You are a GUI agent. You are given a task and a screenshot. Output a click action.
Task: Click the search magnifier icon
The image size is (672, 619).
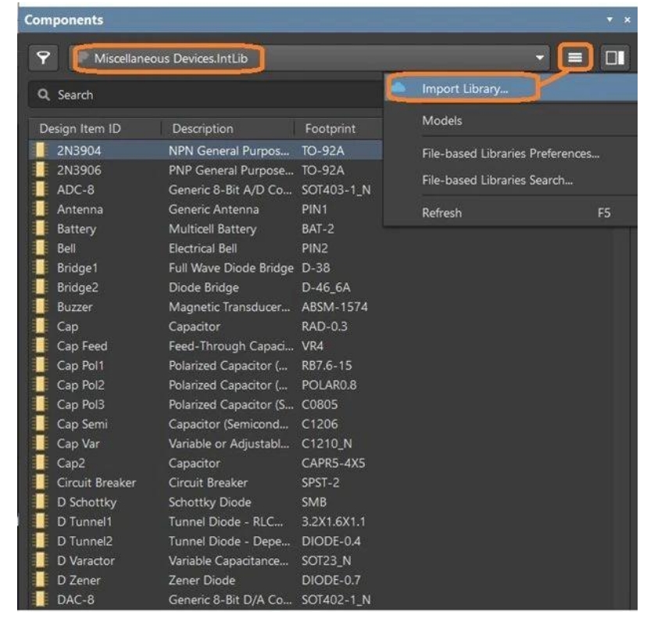coord(43,95)
